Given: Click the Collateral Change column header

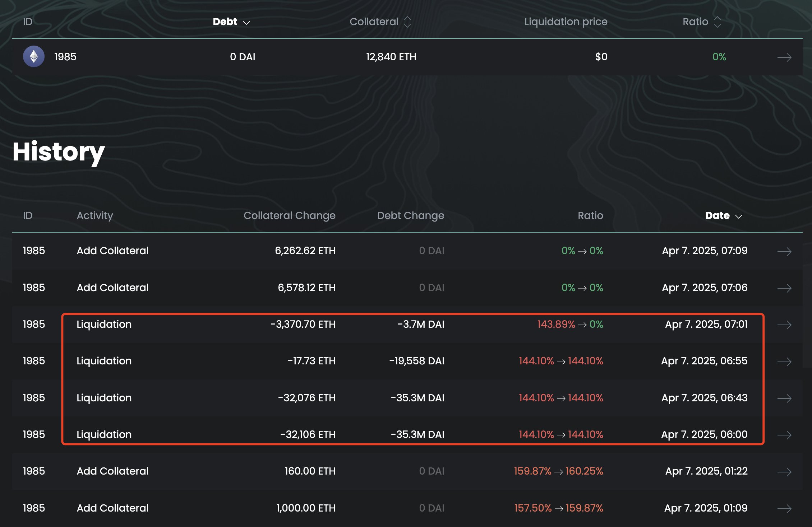Looking at the screenshot, I should pyautogui.click(x=289, y=215).
